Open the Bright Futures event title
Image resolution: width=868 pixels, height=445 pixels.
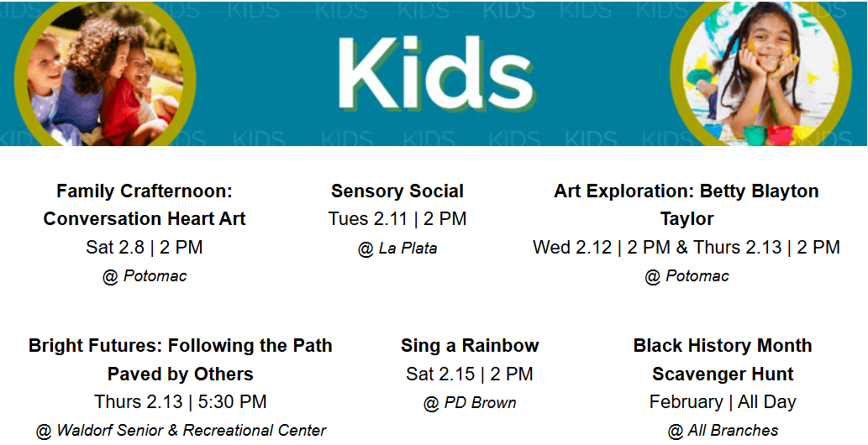(x=180, y=359)
